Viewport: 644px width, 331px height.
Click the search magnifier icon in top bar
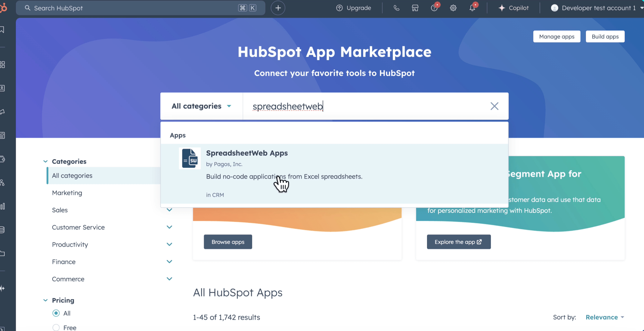[x=27, y=8]
